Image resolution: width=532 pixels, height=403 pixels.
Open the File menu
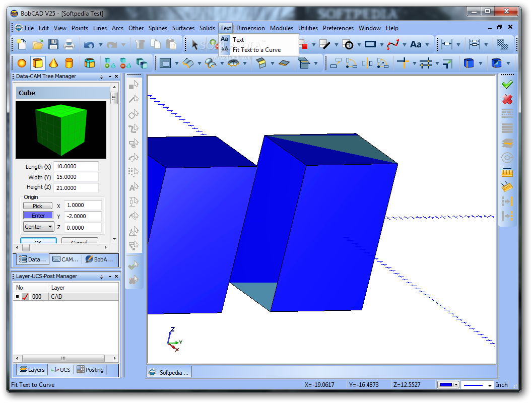click(29, 28)
